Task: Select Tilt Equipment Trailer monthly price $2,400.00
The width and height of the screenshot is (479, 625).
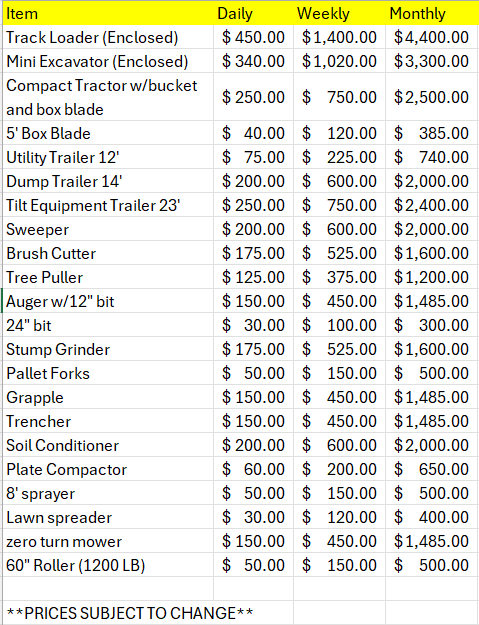Action: 432,205
